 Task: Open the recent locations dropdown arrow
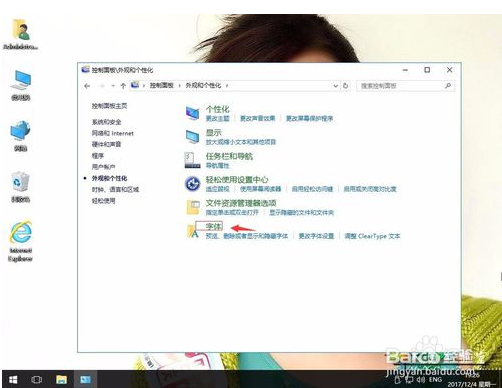tap(113, 86)
